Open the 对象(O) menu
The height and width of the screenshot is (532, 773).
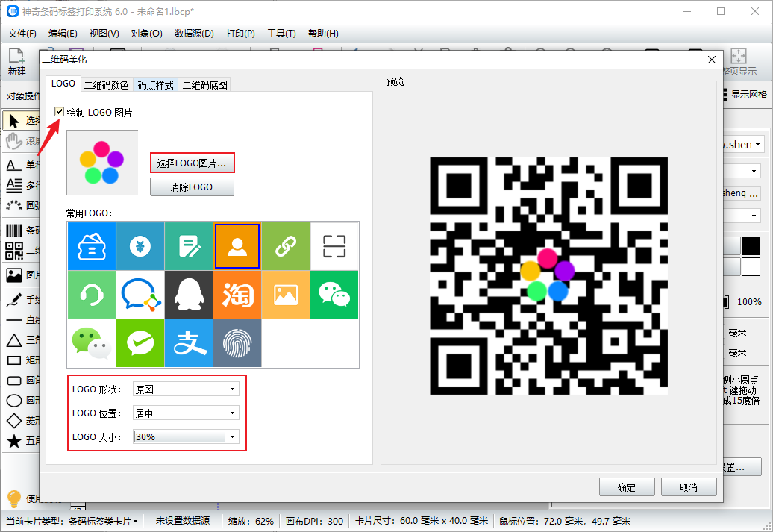[x=146, y=33]
